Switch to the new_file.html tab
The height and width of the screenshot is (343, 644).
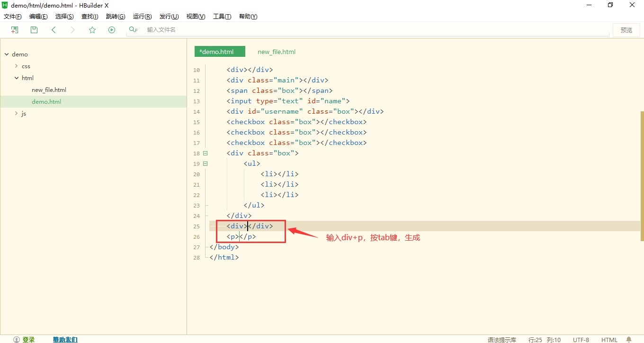[277, 52]
